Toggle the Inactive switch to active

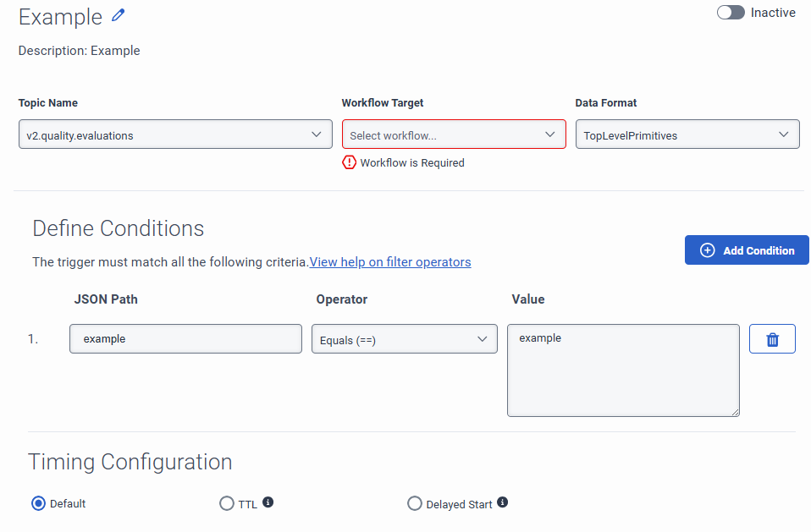pyautogui.click(x=731, y=13)
